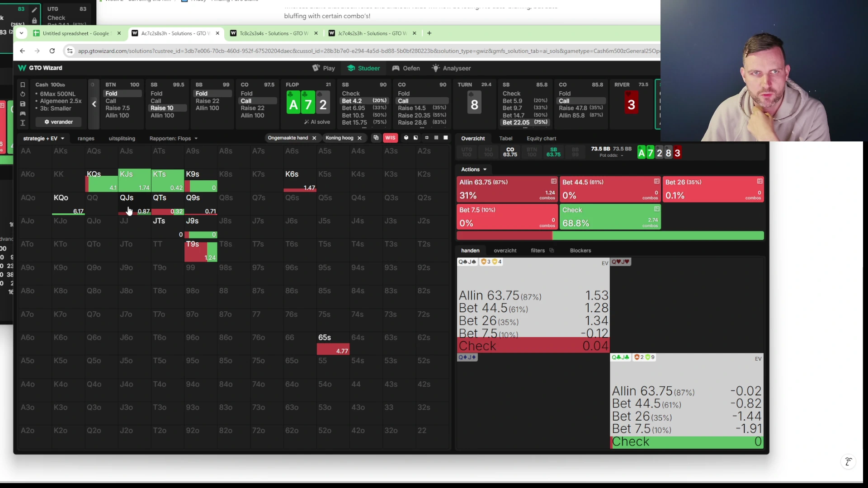Click the verander settings button

58,122
